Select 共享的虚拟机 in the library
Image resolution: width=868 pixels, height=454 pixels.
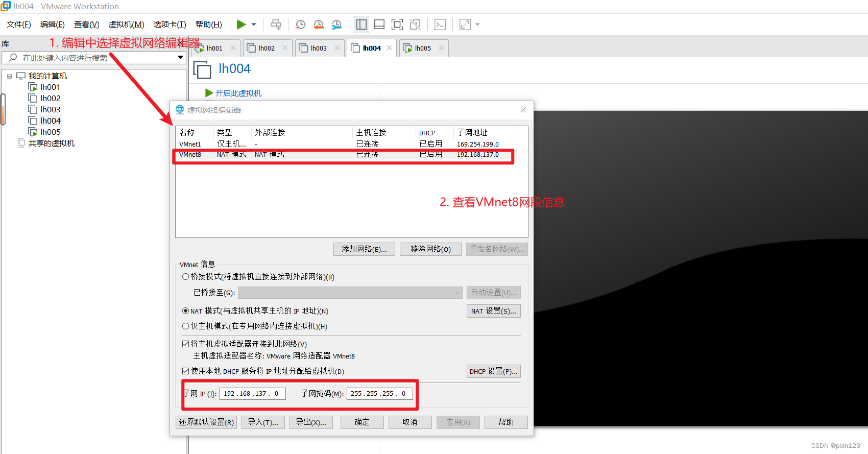pyautogui.click(x=51, y=144)
